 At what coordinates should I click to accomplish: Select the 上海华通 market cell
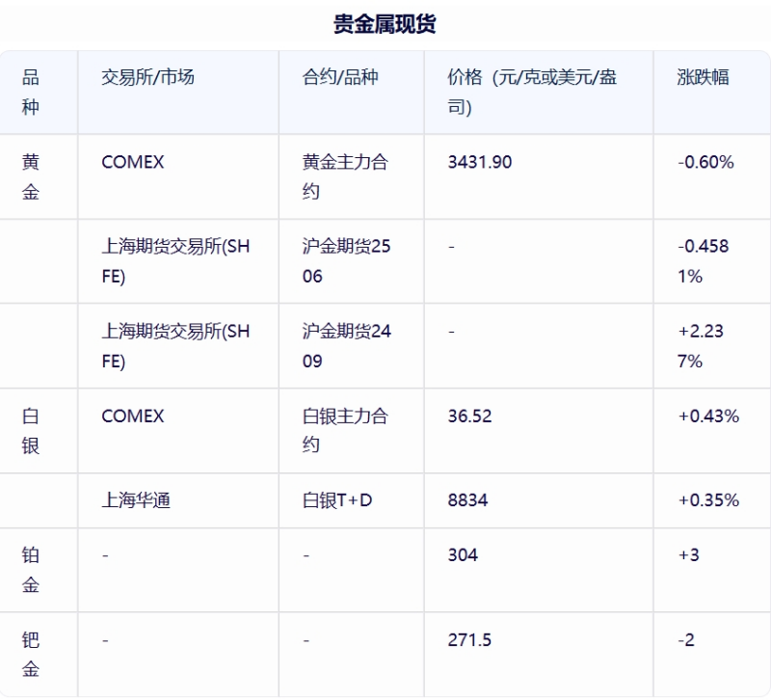pos(136,500)
